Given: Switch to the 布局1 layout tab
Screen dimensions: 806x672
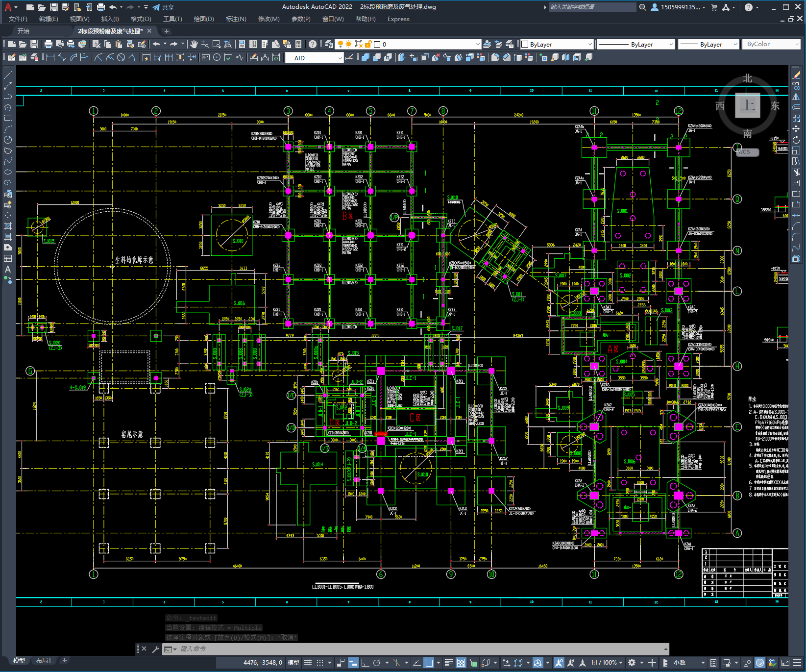Looking at the screenshot, I should click(44, 661).
